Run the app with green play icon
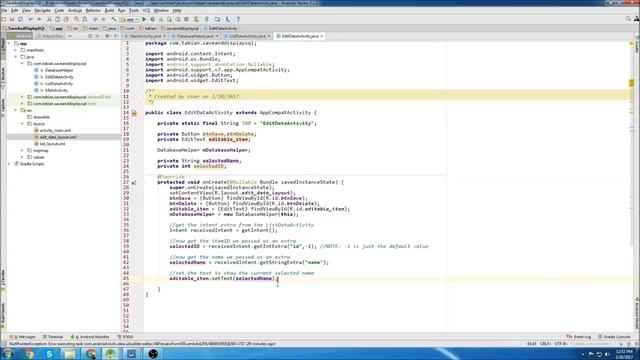This screenshot has height=360, width=640. point(144,19)
